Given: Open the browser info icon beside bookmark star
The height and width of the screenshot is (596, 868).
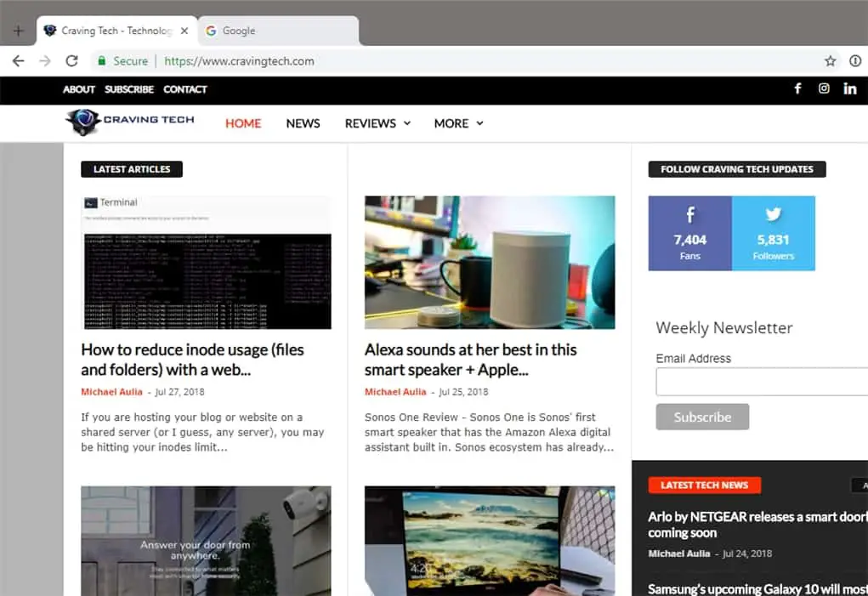Looking at the screenshot, I should [855, 61].
